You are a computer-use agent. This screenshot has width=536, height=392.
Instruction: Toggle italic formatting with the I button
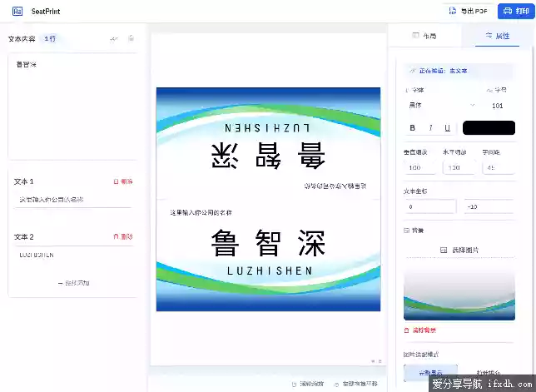[x=430, y=128]
